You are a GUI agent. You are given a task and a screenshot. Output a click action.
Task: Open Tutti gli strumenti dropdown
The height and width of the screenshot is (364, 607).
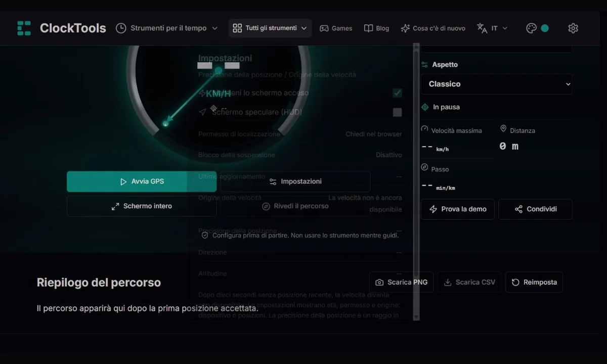[x=270, y=28]
